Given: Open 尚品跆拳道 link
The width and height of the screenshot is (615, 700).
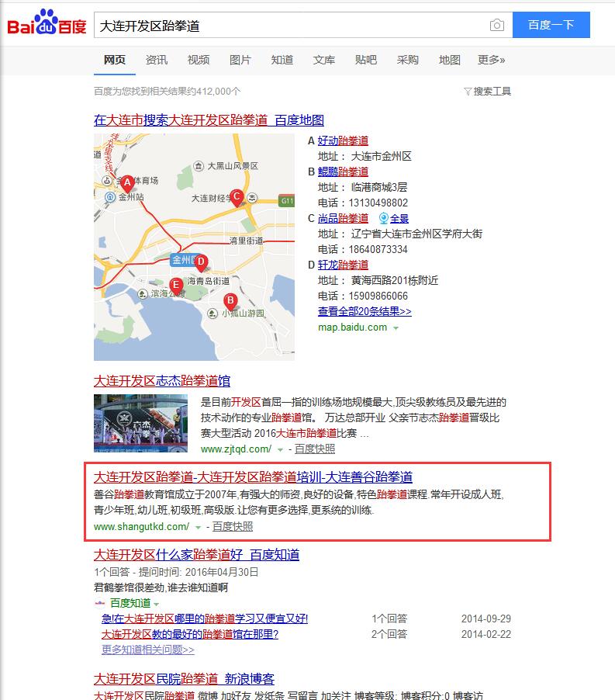Looking at the screenshot, I should (x=343, y=218).
